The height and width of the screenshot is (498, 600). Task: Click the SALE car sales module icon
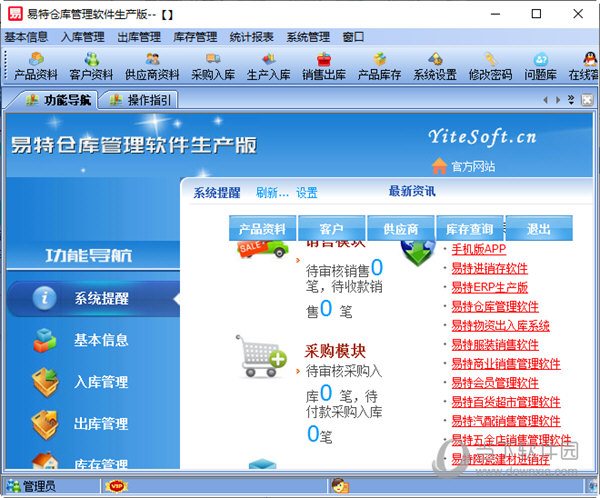pos(262,249)
